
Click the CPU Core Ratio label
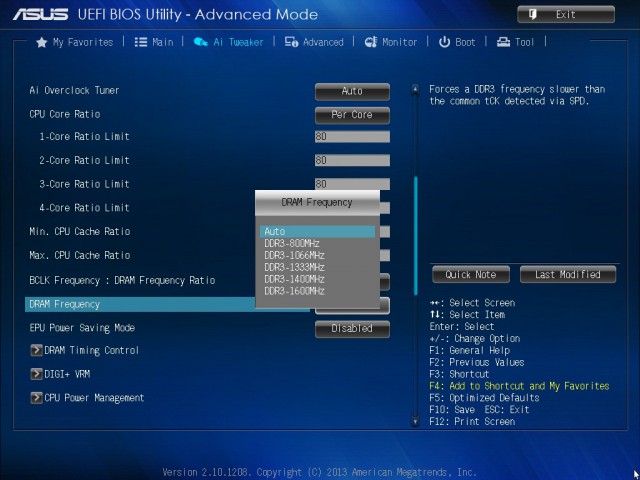[64, 114]
